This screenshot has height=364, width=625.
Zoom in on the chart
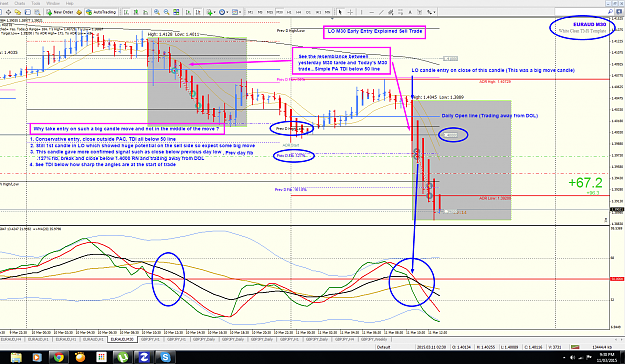tap(157, 12)
